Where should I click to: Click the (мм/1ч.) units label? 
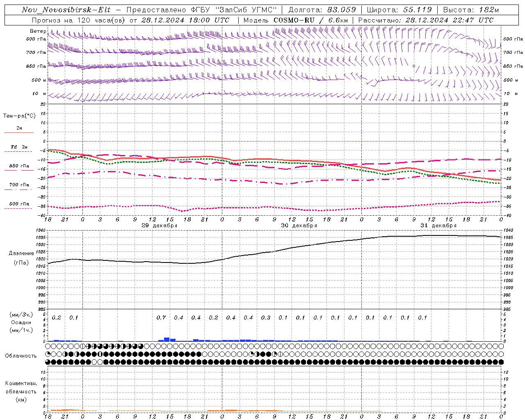21,330
